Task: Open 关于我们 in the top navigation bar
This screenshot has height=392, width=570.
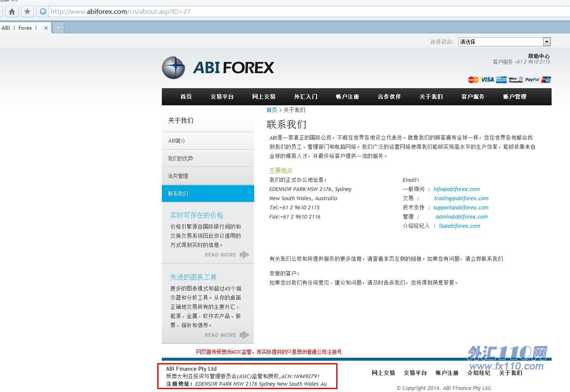Action: tap(431, 97)
